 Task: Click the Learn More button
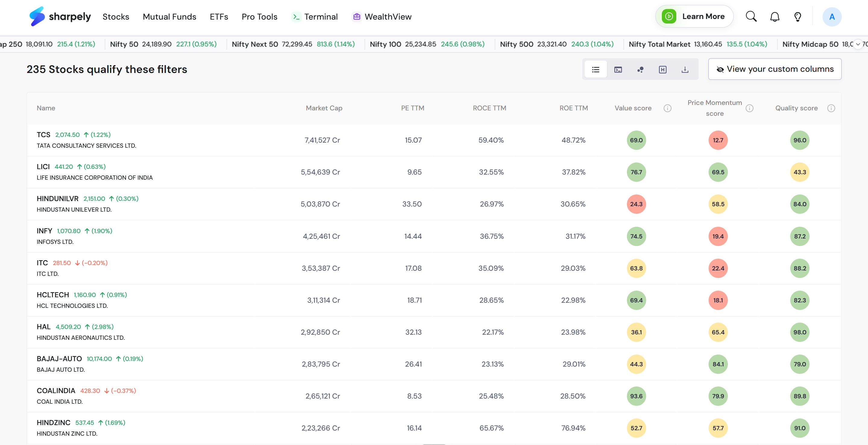[x=694, y=17]
